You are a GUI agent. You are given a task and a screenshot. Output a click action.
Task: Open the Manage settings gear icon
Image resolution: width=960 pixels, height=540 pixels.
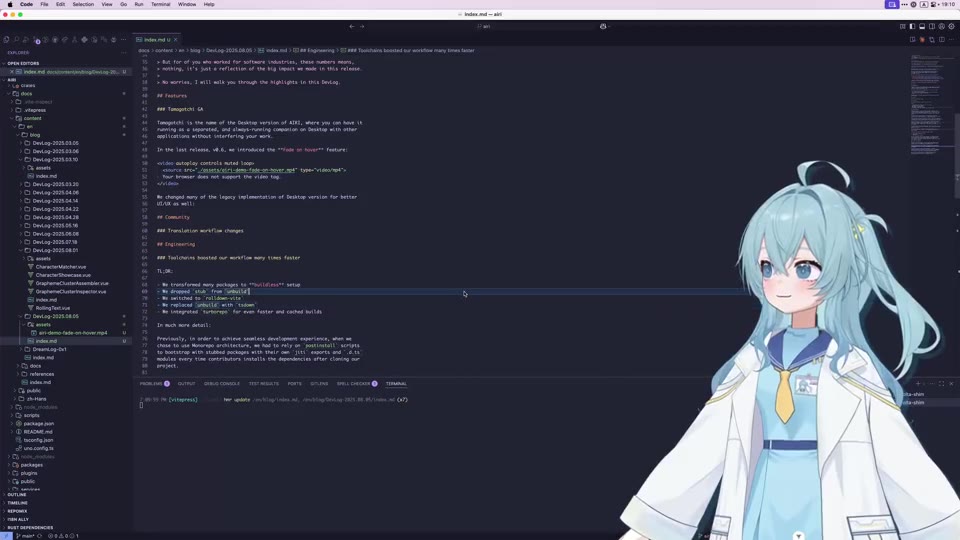coord(951,26)
